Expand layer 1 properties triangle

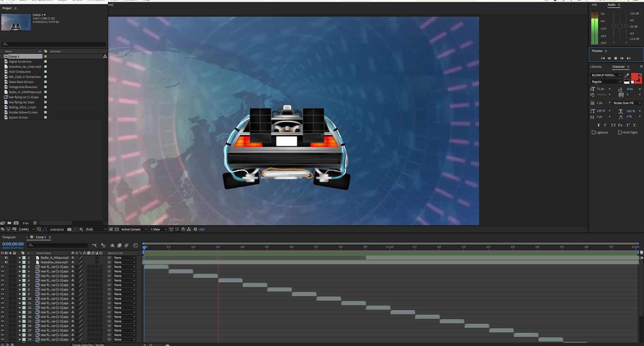(x=19, y=257)
